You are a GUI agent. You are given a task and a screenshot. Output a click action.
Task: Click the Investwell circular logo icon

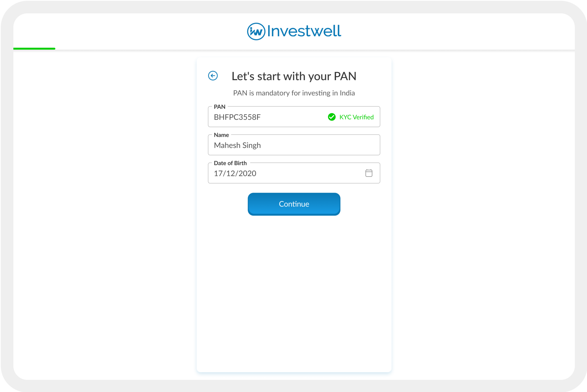coord(256,31)
